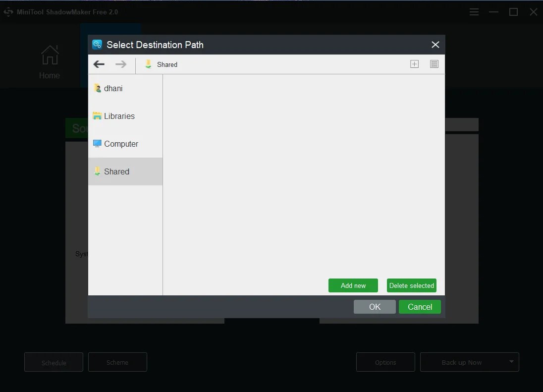Click the add new folder plus icon
The height and width of the screenshot is (392, 543).
pyautogui.click(x=414, y=64)
